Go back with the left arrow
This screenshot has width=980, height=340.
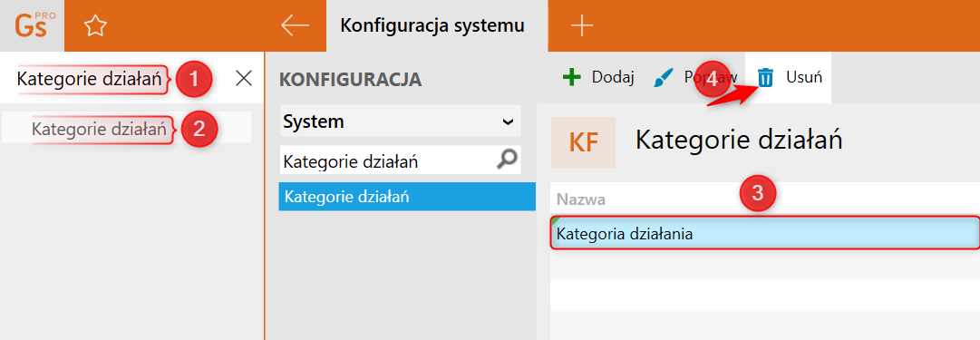pyautogui.click(x=295, y=25)
